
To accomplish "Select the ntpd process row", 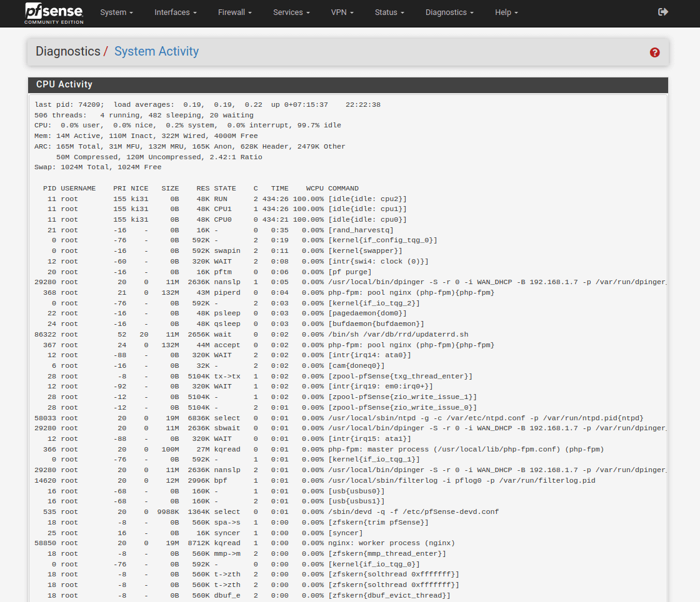I will point(337,418).
